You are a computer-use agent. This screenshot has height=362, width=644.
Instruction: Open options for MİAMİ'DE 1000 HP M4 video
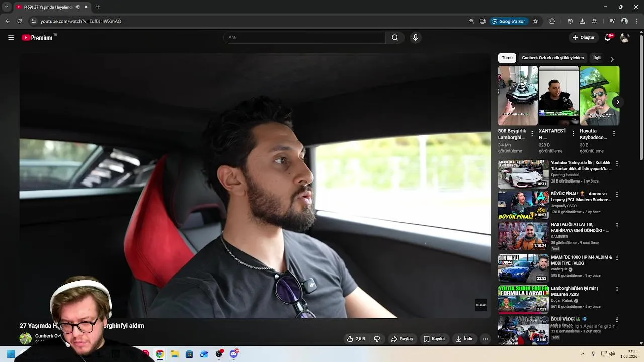[x=617, y=258]
